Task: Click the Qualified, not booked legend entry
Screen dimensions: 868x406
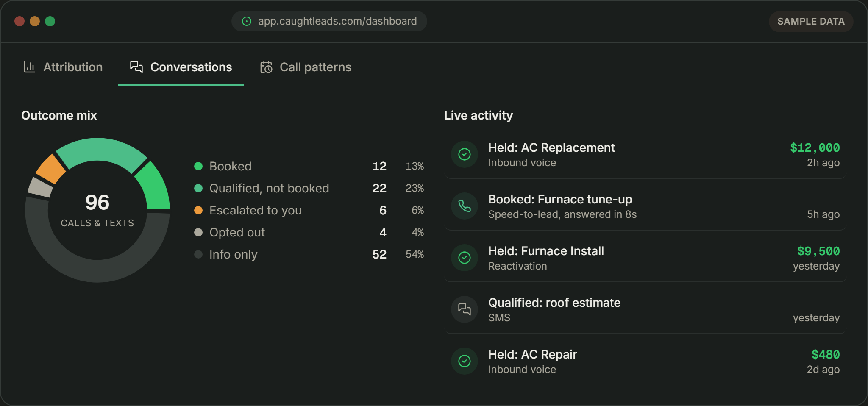Action: tap(309, 188)
